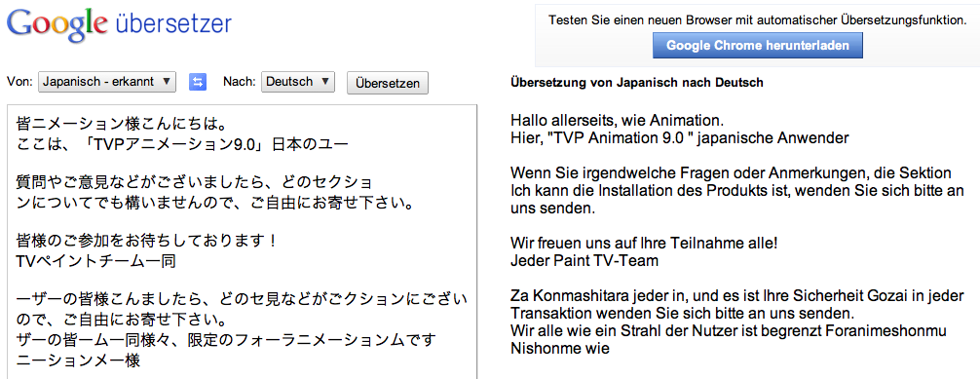Select translated sentence starting Wenn Sie irgendwelche Fragen
The image size is (980, 379).
coord(737,190)
